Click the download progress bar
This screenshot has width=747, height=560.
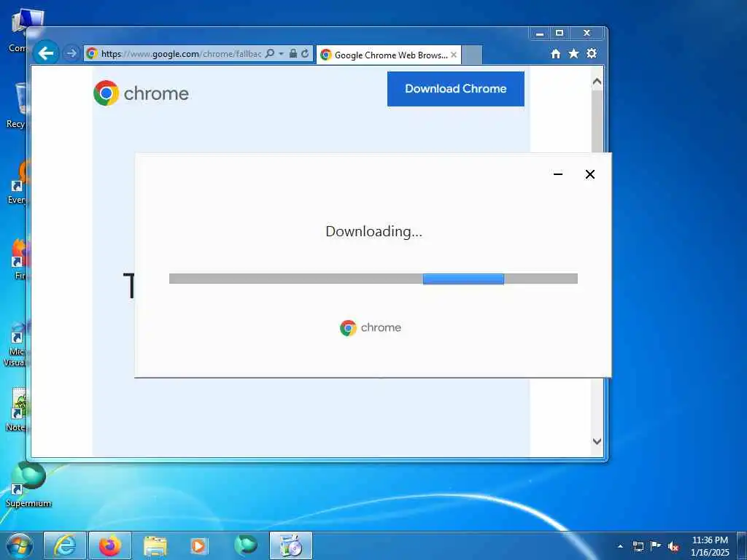[373, 279]
